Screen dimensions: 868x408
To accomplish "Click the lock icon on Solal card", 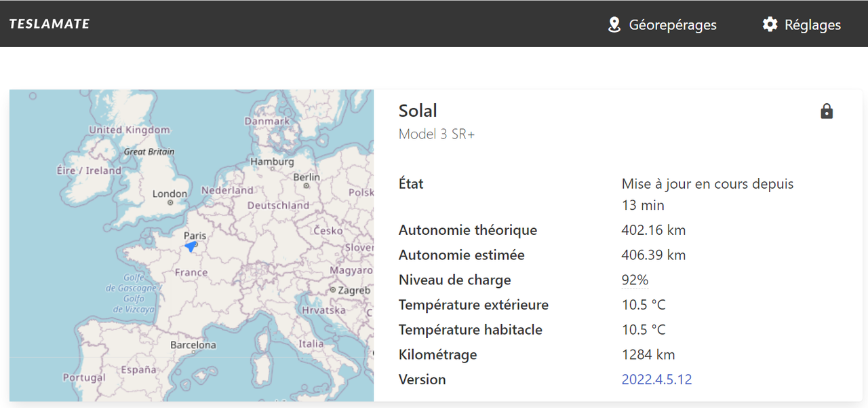I will (x=827, y=111).
